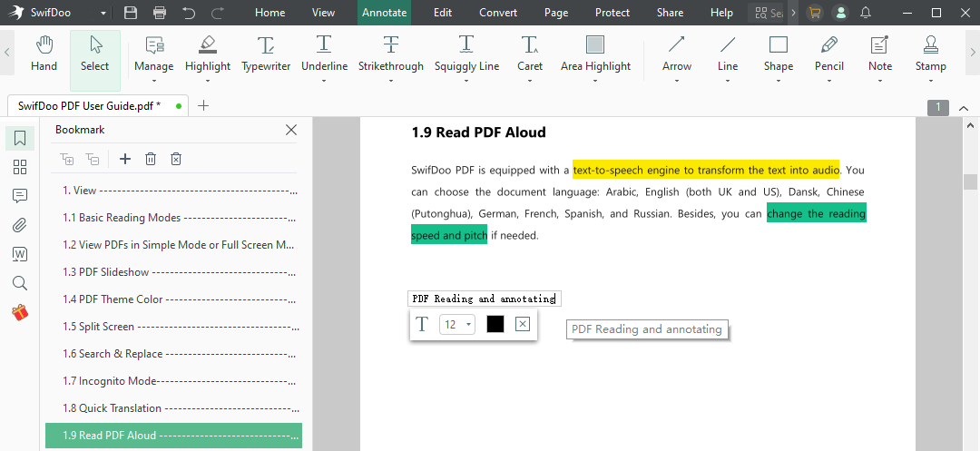Open a new tab with plus button
980x451 pixels.
[203, 105]
